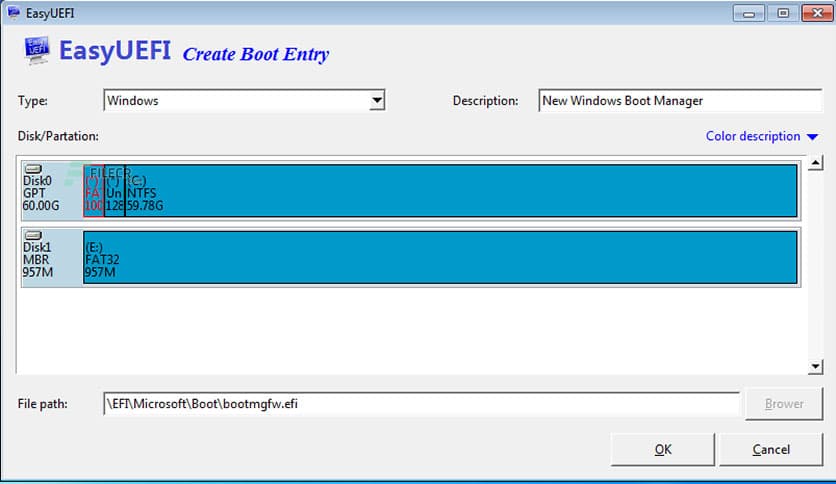Screen dimensions: 836x484
Task: Click the File path label
Action: click(x=43, y=404)
